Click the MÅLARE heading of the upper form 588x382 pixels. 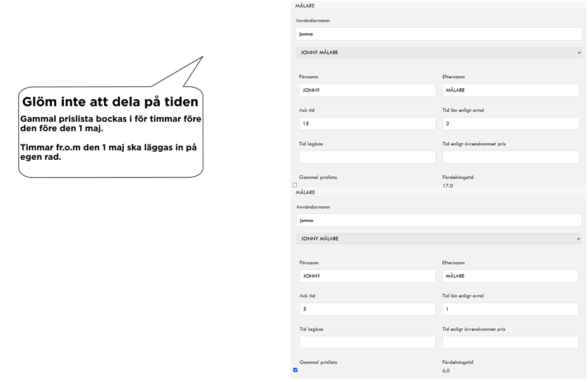click(305, 6)
